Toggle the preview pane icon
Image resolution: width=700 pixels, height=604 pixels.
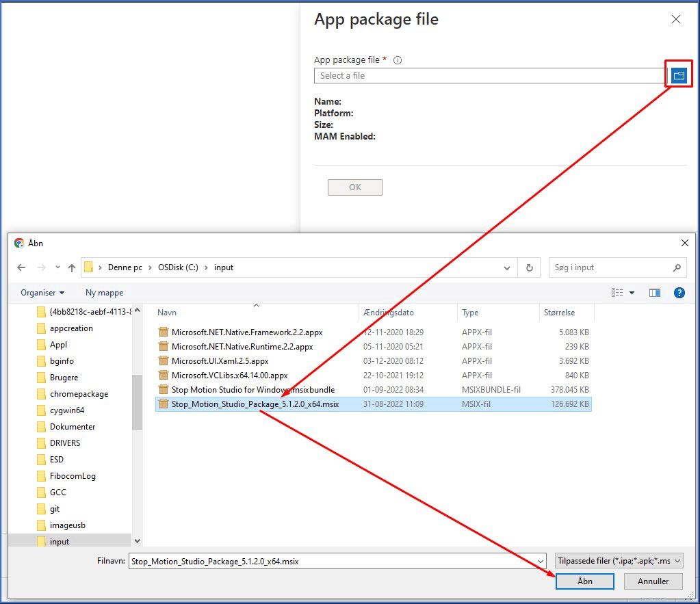pyautogui.click(x=655, y=293)
